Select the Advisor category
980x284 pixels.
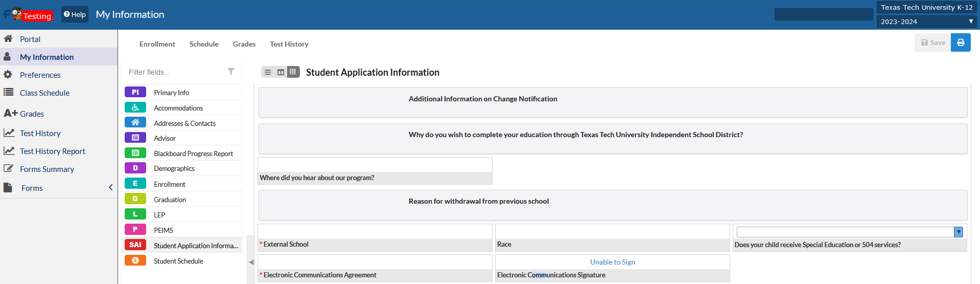[x=165, y=138]
